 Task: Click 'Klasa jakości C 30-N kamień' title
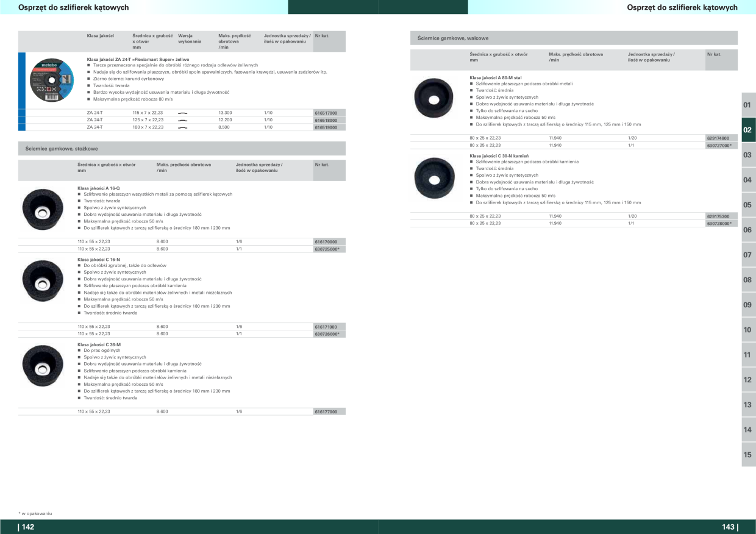coord(499,156)
